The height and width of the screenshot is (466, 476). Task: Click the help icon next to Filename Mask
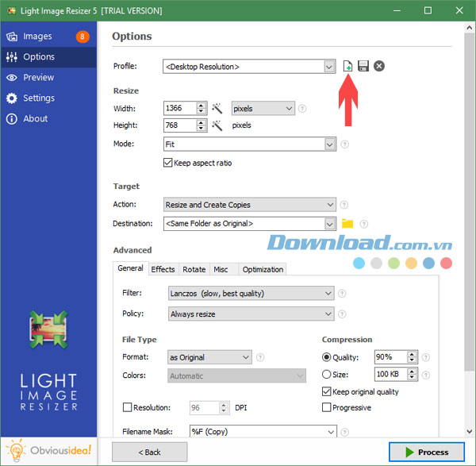point(344,432)
